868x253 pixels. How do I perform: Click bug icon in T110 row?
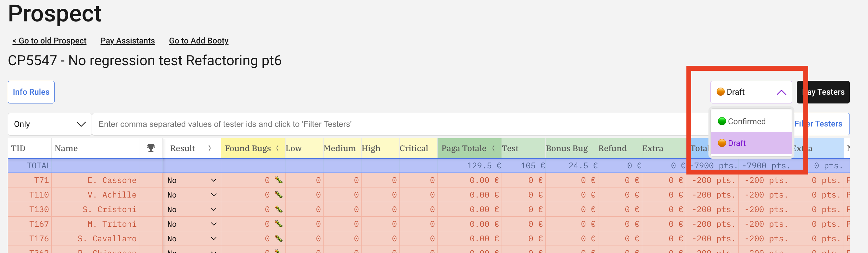278,195
